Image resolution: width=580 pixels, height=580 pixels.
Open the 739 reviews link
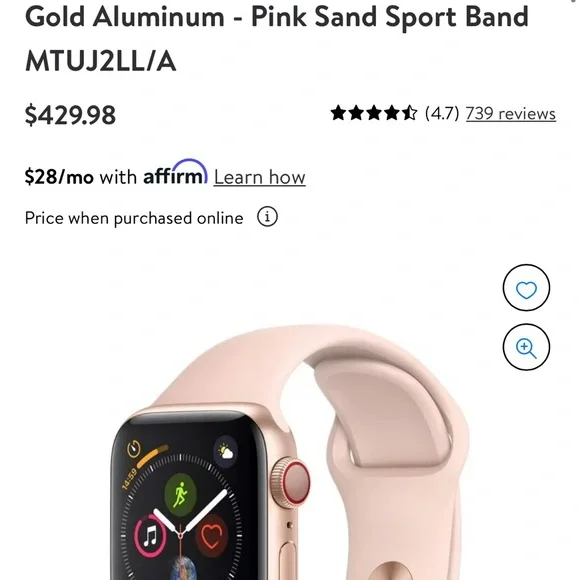tap(510, 114)
